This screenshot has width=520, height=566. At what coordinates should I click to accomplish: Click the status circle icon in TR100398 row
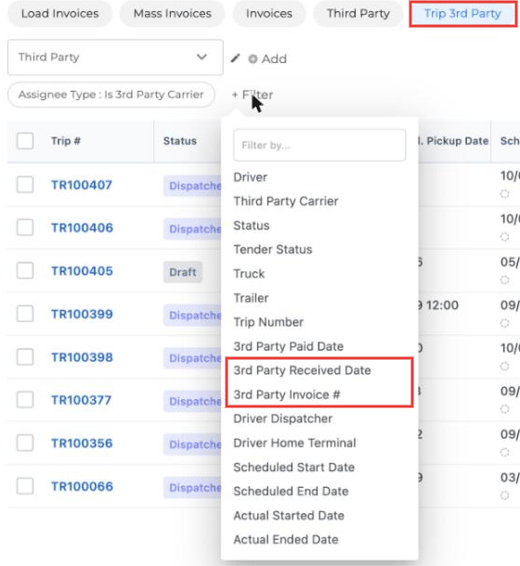(504, 366)
